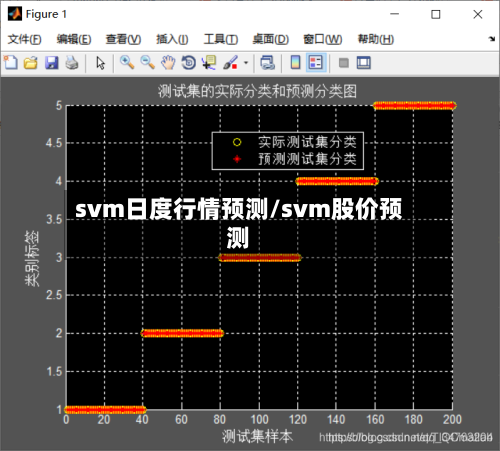Select the Edit Plot arrow tool
The height and width of the screenshot is (451, 500).
[100, 63]
